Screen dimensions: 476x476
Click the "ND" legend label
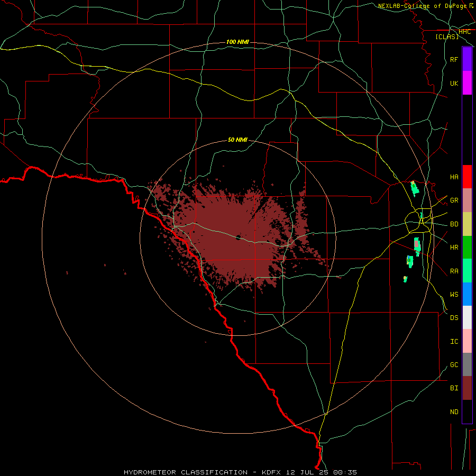click(x=454, y=412)
